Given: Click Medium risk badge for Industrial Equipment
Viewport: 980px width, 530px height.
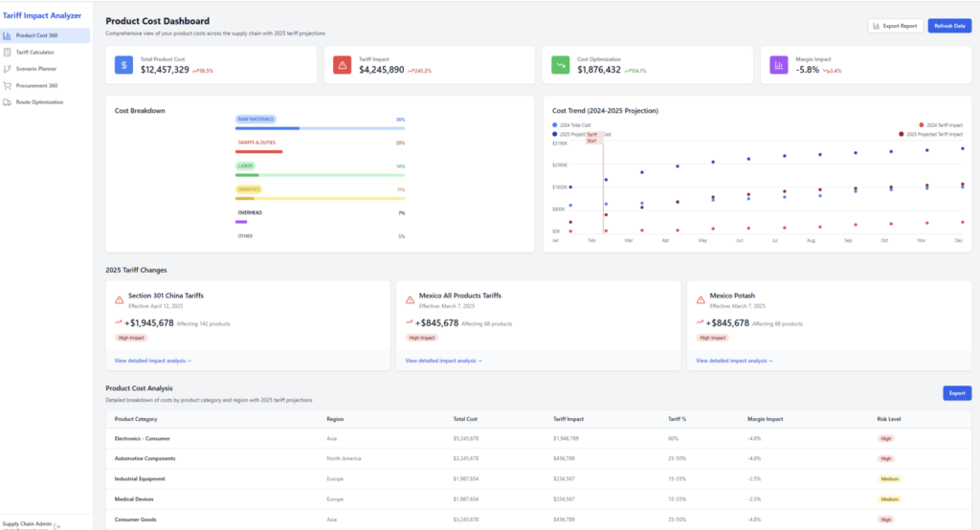Looking at the screenshot, I should click(x=889, y=479).
